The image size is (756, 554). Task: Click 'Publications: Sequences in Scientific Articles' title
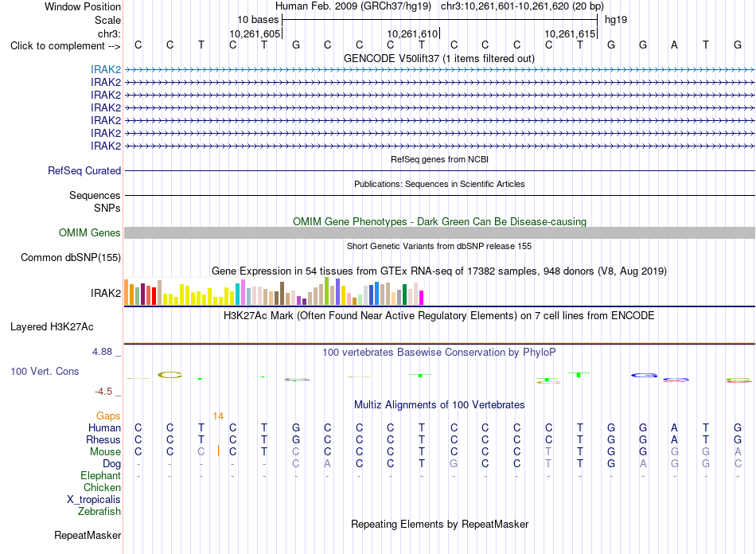point(439,184)
